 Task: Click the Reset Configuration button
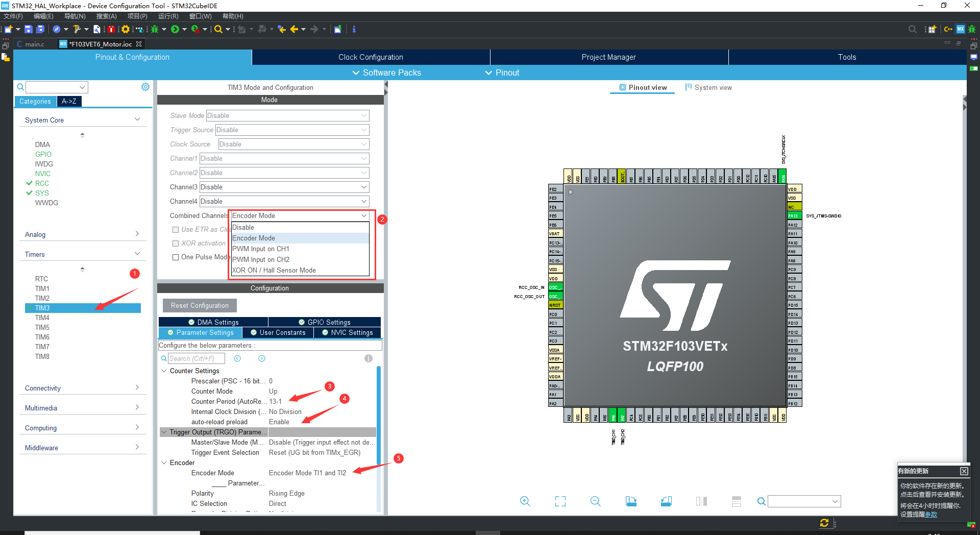(x=200, y=305)
